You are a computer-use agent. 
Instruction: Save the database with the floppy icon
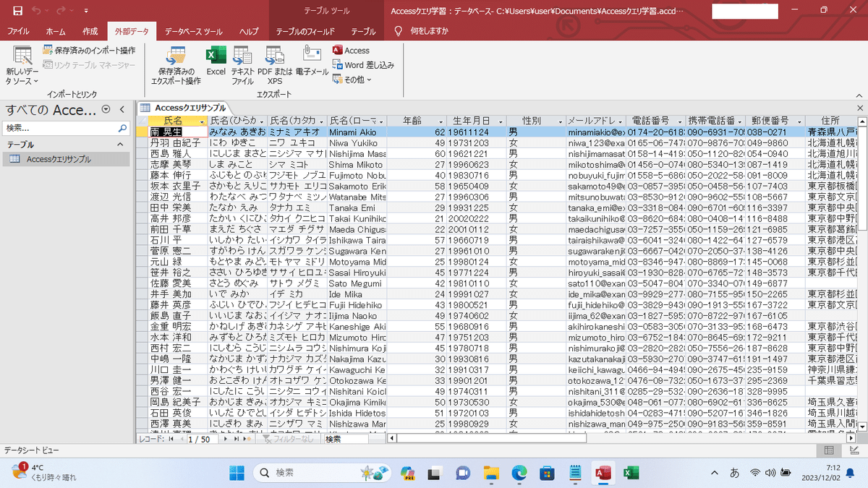pyautogui.click(x=17, y=11)
